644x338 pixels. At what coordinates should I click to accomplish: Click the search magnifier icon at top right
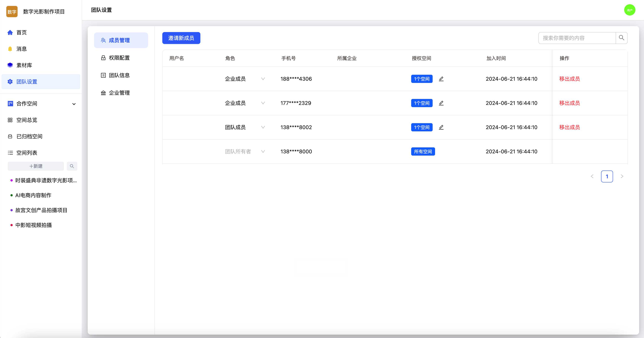point(621,38)
